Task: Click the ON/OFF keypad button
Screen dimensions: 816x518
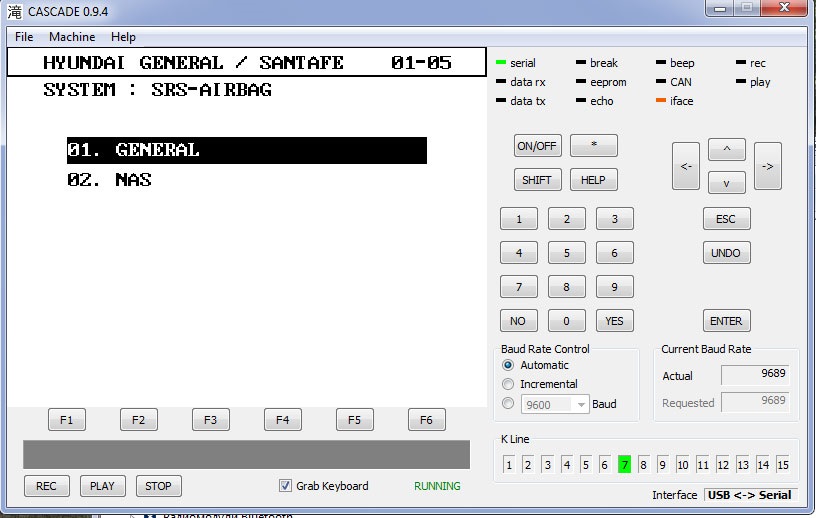Action: tap(538, 146)
